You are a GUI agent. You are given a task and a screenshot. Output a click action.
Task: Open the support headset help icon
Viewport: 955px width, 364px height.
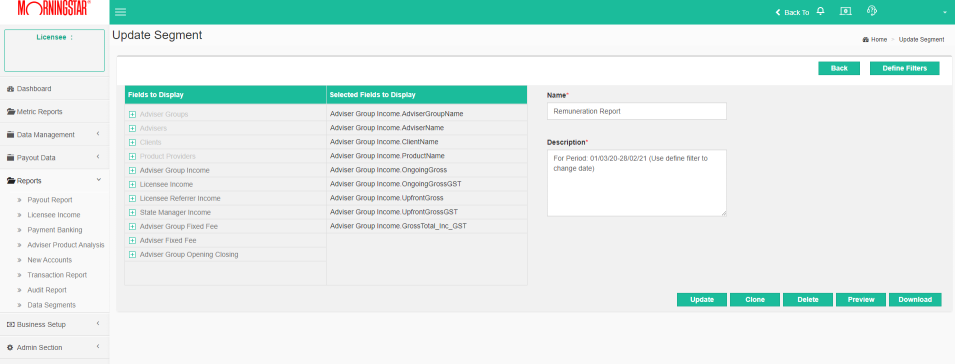(872, 11)
